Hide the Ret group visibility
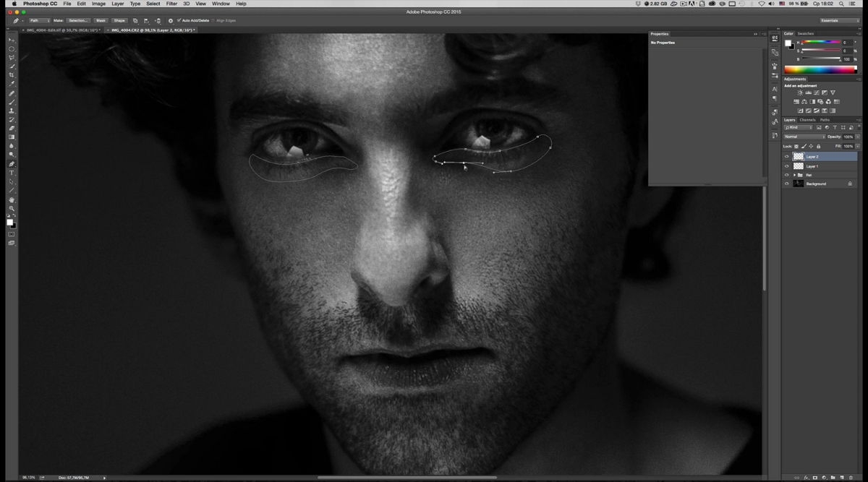Screen dimensions: 868x482 click(x=787, y=175)
